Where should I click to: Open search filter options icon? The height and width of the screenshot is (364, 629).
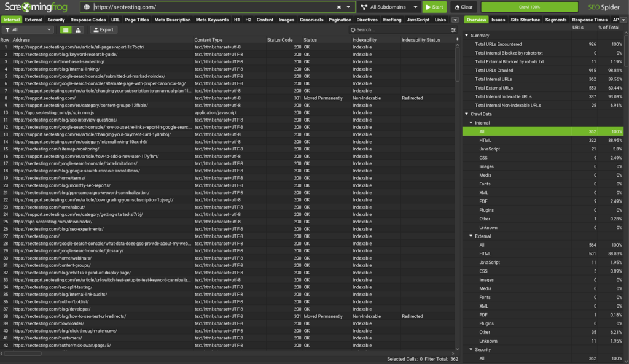453,29
